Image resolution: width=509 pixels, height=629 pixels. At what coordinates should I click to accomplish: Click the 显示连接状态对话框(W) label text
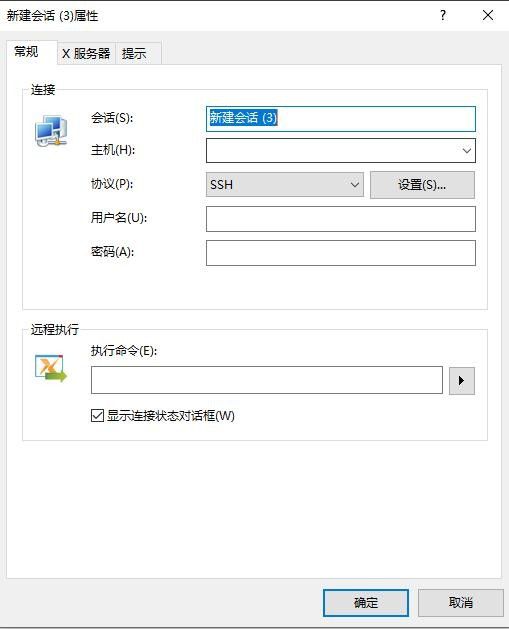(170, 416)
